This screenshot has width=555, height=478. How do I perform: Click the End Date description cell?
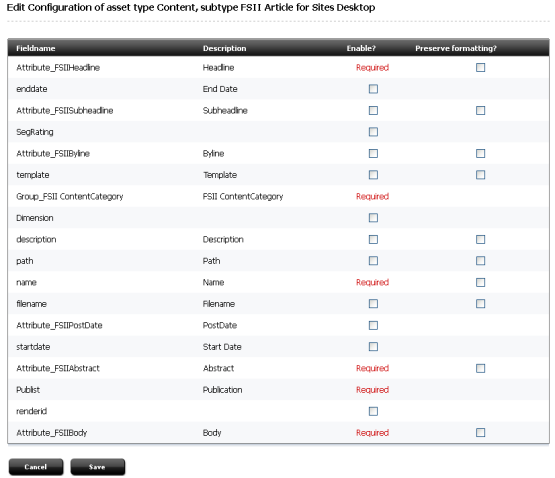click(x=220, y=89)
